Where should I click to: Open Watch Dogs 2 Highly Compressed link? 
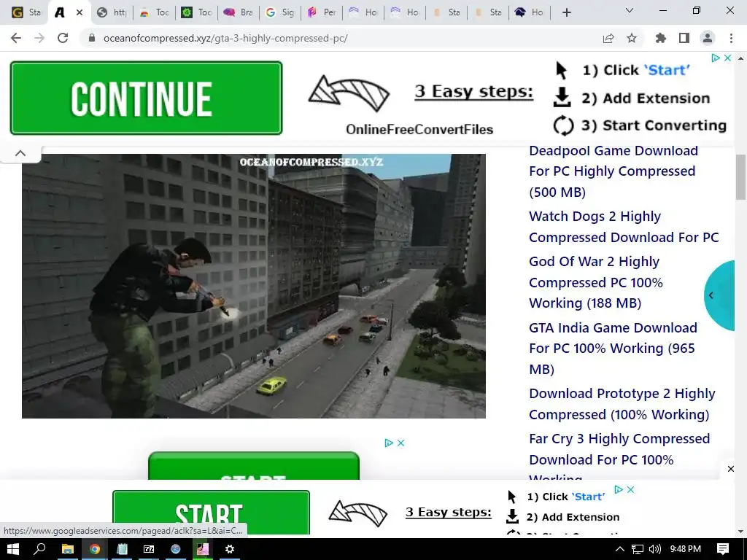coord(624,227)
